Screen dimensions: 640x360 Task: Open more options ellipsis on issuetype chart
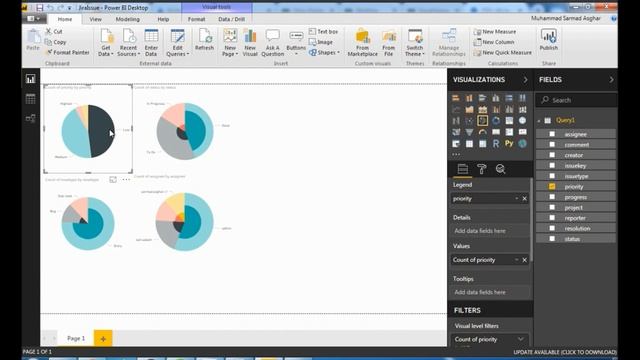[x=126, y=180]
